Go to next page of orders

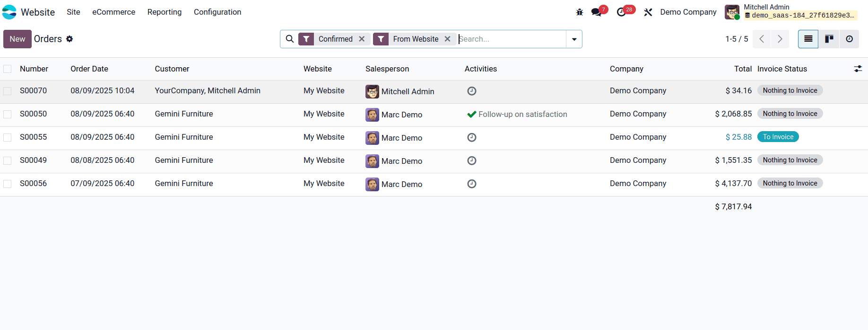pos(780,39)
